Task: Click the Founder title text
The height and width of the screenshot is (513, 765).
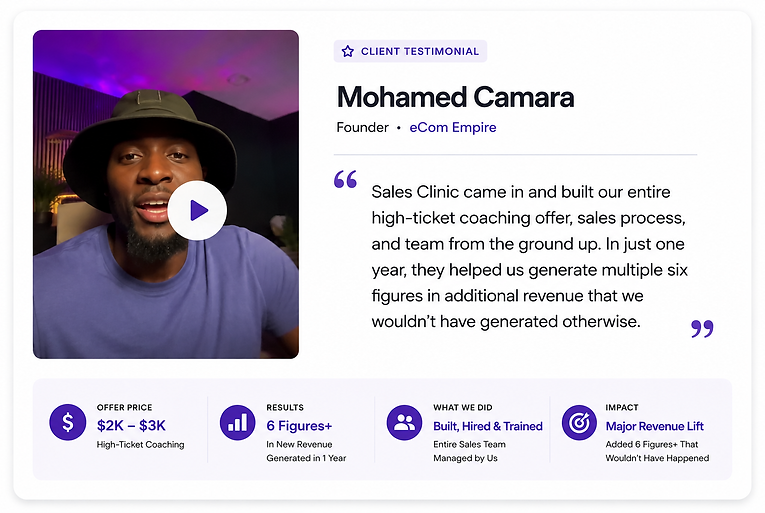Action: pos(362,127)
